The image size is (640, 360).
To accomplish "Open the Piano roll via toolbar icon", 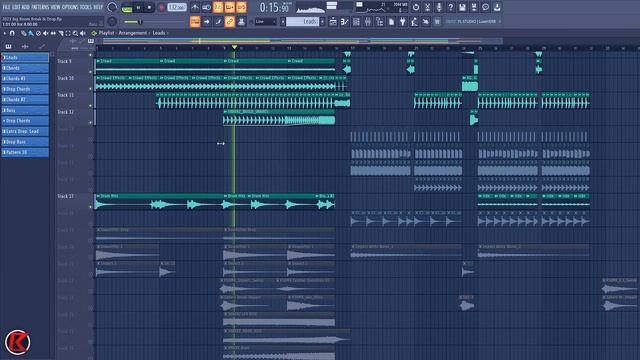I will click(344, 22).
